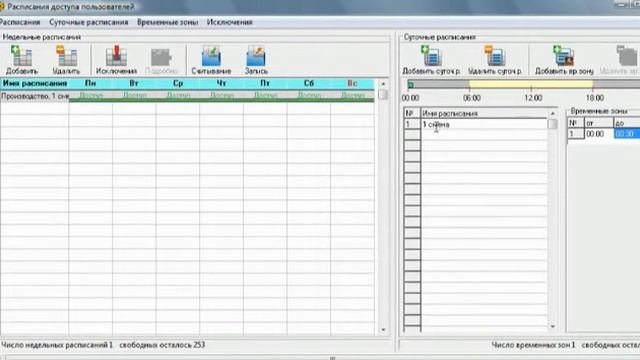640x360 pixels.
Task: Click the Доступ cell under Ср
Action: [178, 96]
